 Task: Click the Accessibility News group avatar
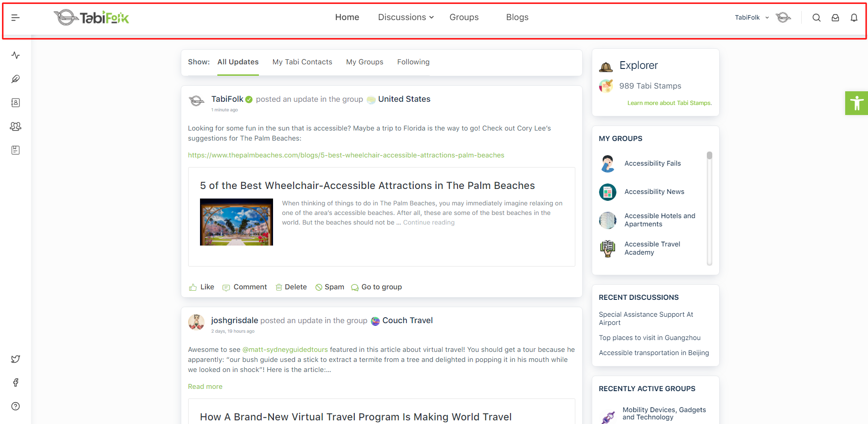[x=607, y=192]
